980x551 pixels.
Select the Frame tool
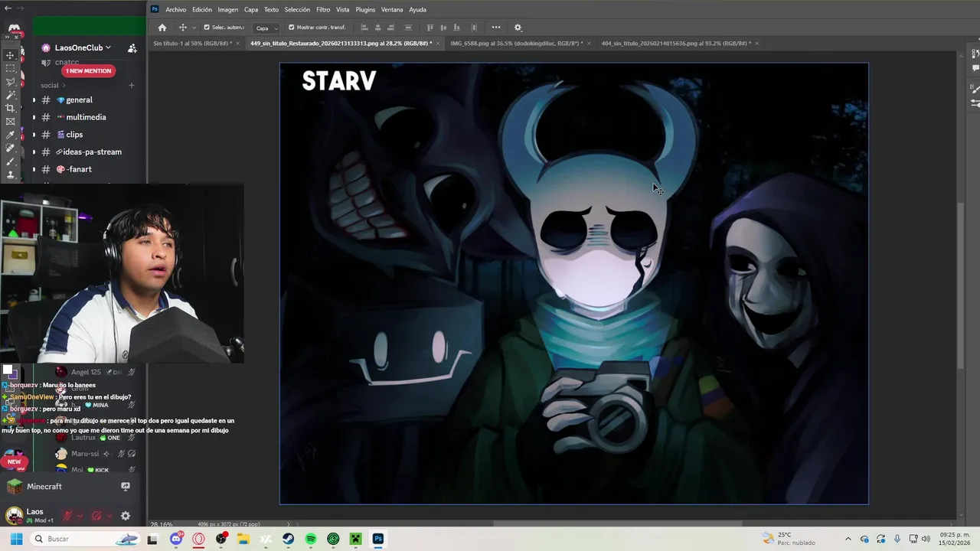coord(10,121)
